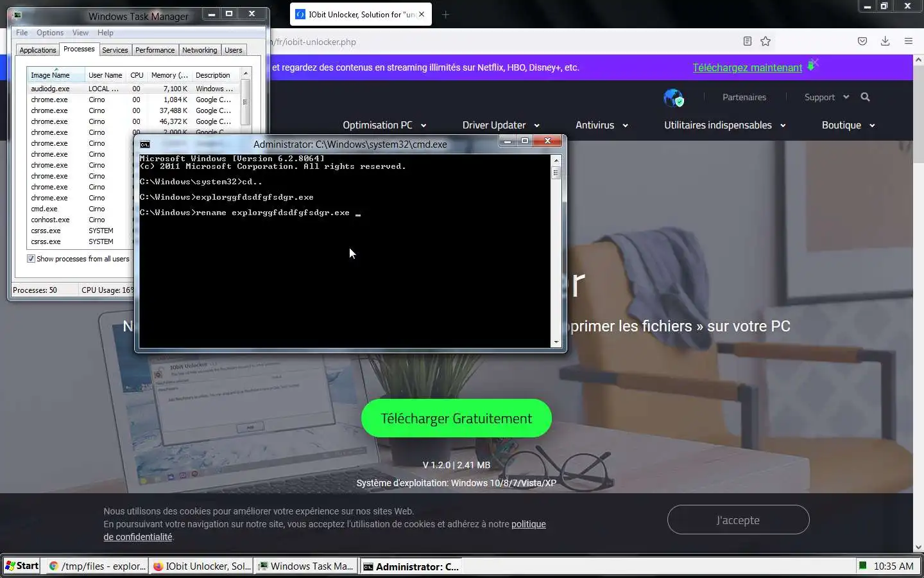
Task: Click the browser page vertical scrollbar thumb
Action: tap(918, 116)
